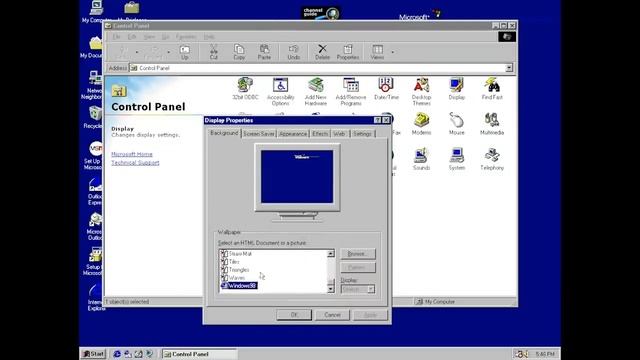640x360 pixels.
Task: Click the Pattern button
Action: [358, 267]
